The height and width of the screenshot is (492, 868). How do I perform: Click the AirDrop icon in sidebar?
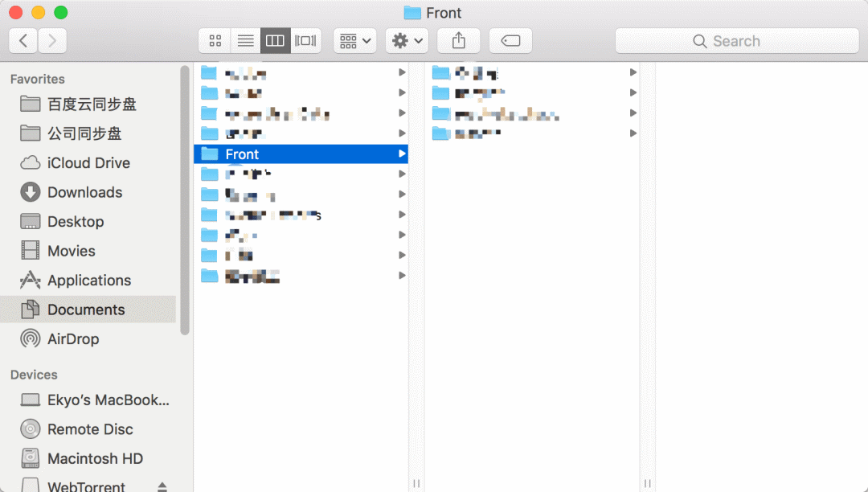coord(30,338)
